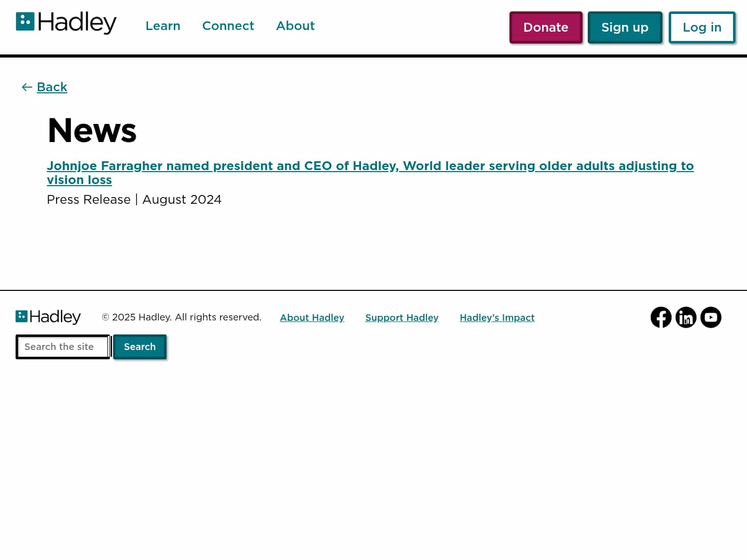
Task: Click the Back link
Action: pyautogui.click(x=52, y=87)
